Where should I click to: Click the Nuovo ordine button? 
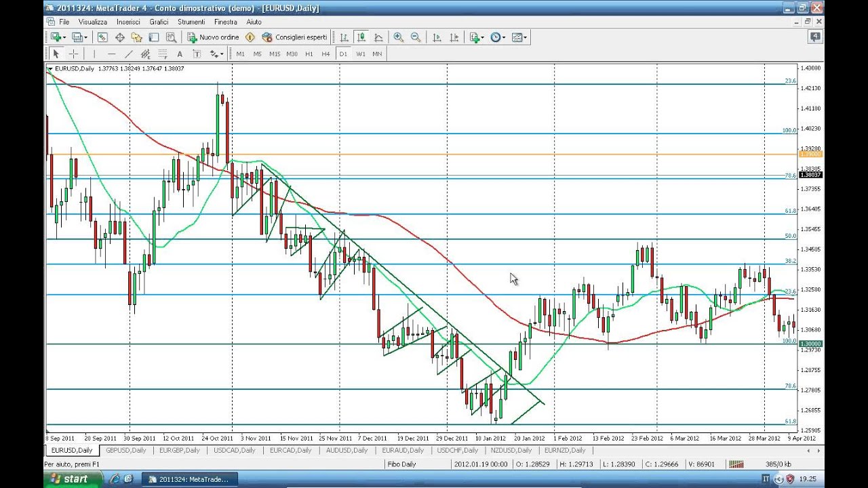[x=214, y=37]
